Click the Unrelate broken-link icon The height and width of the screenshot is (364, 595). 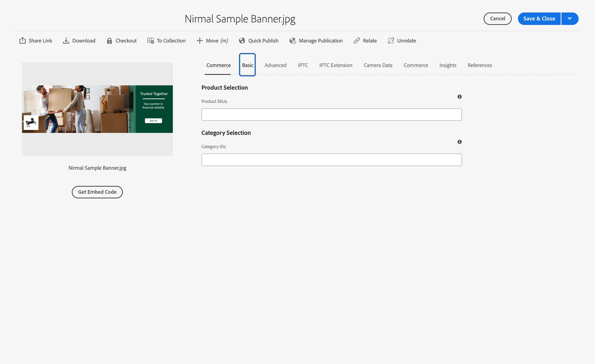(x=391, y=41)
